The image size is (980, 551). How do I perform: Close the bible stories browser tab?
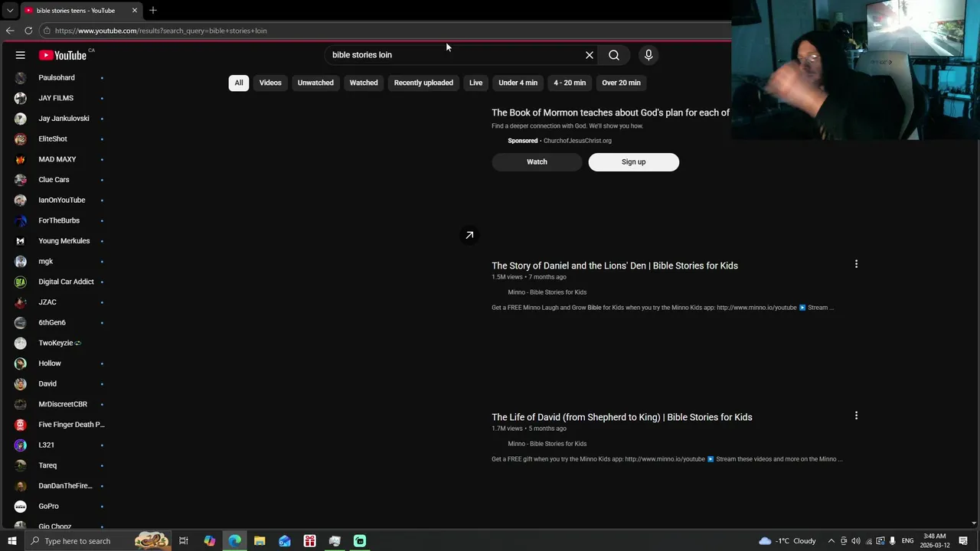(x=135, y=11)
